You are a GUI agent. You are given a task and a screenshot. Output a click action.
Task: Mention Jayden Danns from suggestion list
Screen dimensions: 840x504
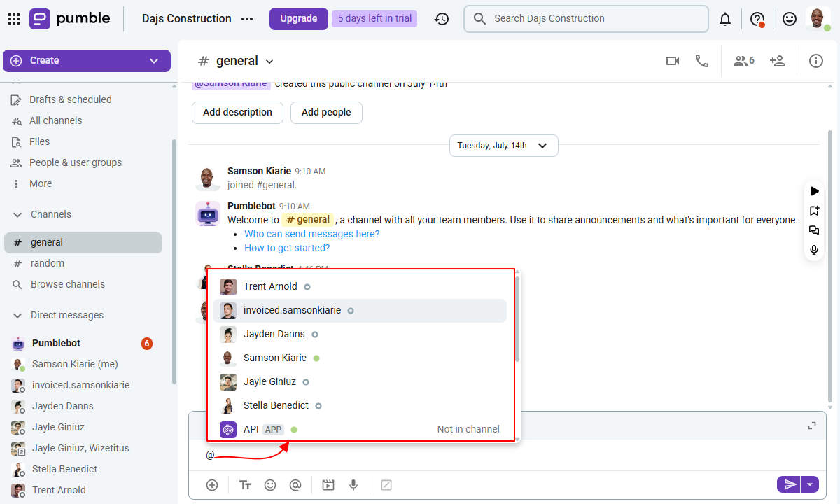click(x=360, y=335)
